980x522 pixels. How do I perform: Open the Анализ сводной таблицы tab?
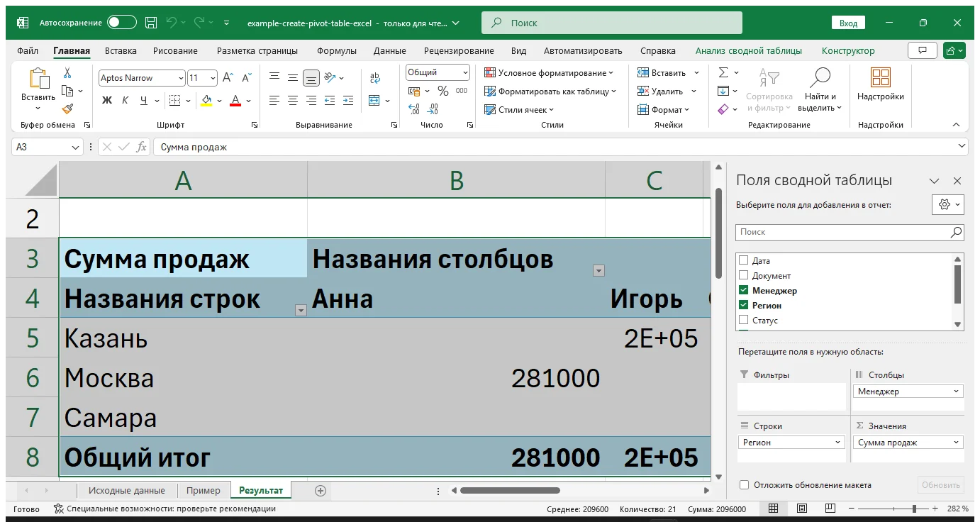749,50
